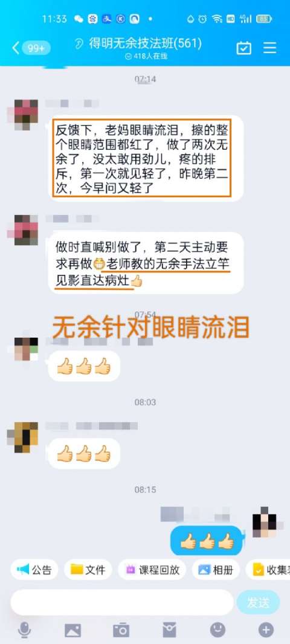This screenshot has height=644, width=290.
Task: Open the partially visible 收集 shortcut
Action: click(x=268, y=570)
